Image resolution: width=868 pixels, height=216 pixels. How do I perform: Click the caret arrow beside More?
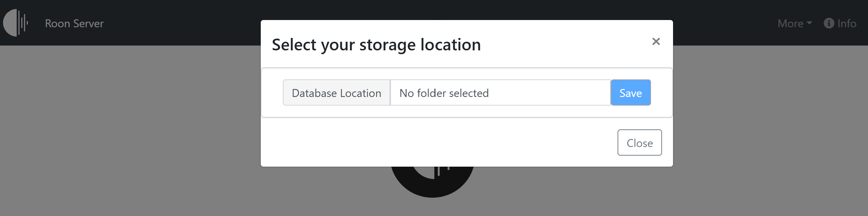click(809, 23)
